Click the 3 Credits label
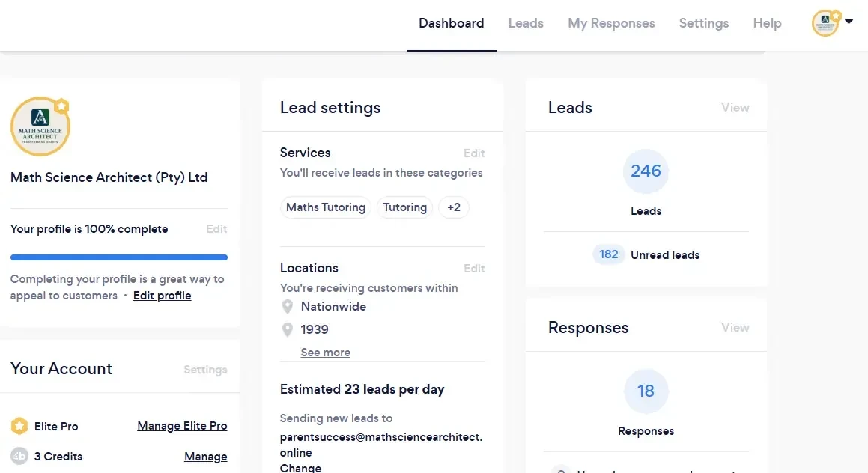Screen dimensions: 868x473 [x=58, y=457]
